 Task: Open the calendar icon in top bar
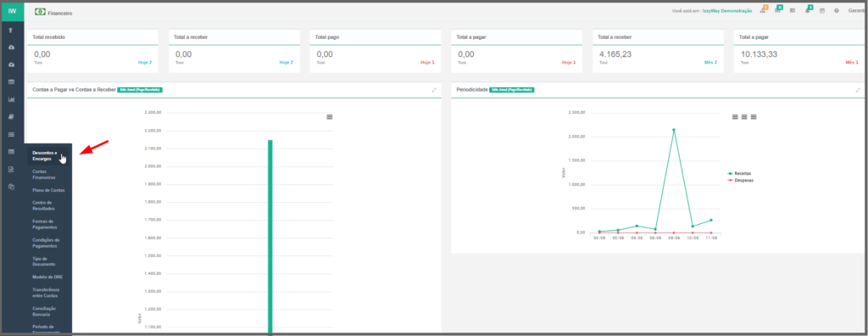tap(822, 11)
